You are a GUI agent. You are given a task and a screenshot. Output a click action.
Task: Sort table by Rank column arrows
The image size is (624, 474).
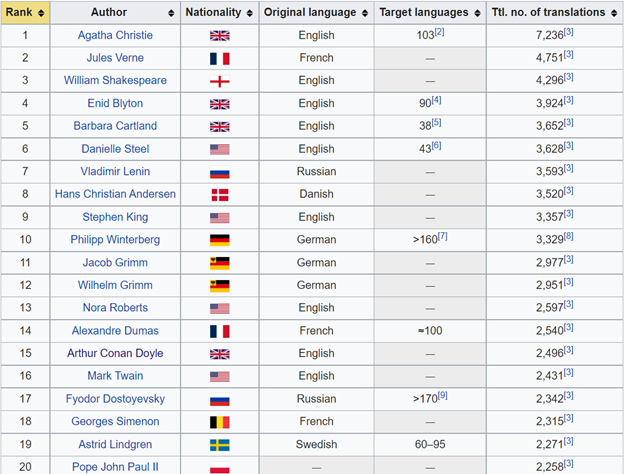coord(41,13)
